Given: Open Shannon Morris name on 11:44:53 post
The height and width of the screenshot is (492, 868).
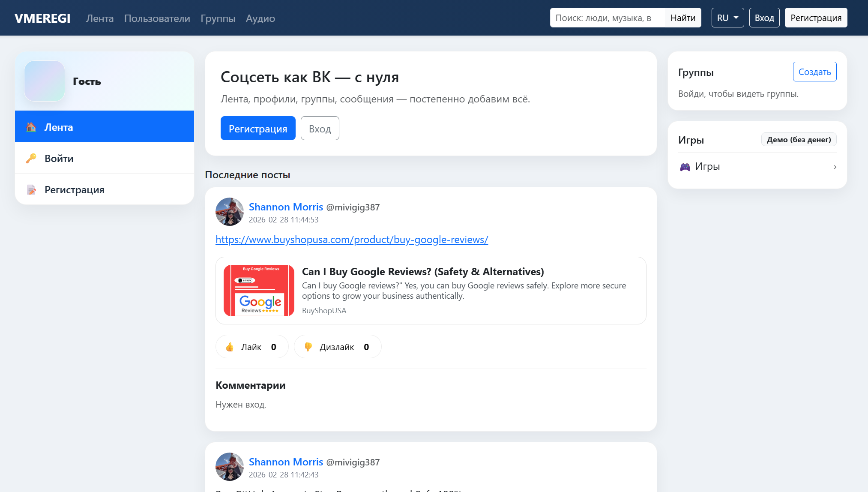Looking at the screenshot, I should pyautogui.click(x=286, y=207).
